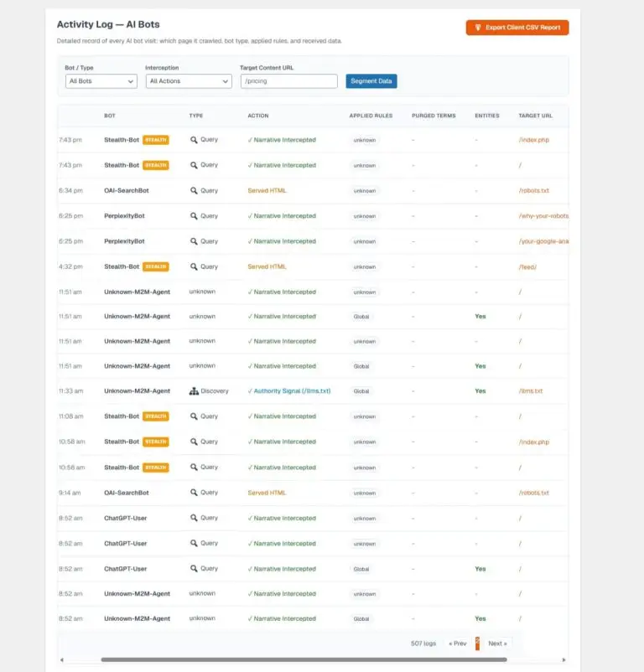Viewport: 644px width, 672px height.
Task: Click the TARGET URL column header
Action: tap(535, 116)
